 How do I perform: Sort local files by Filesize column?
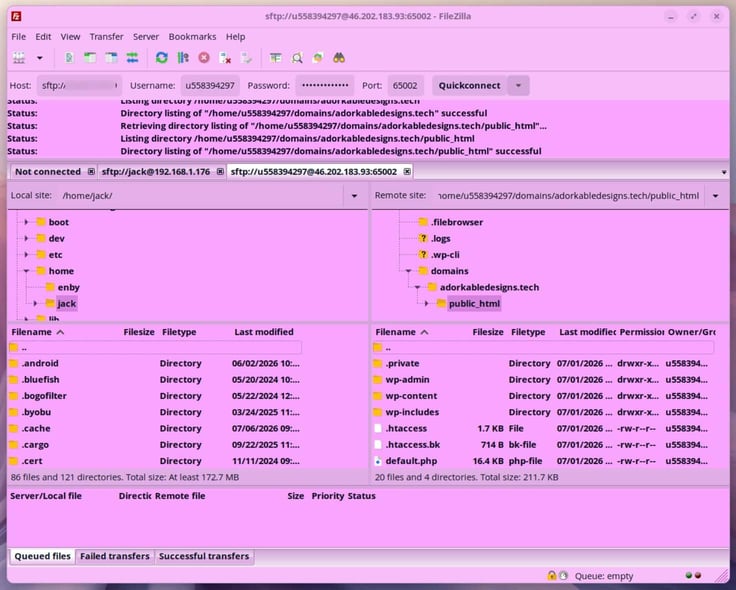(x=138, y=332)
